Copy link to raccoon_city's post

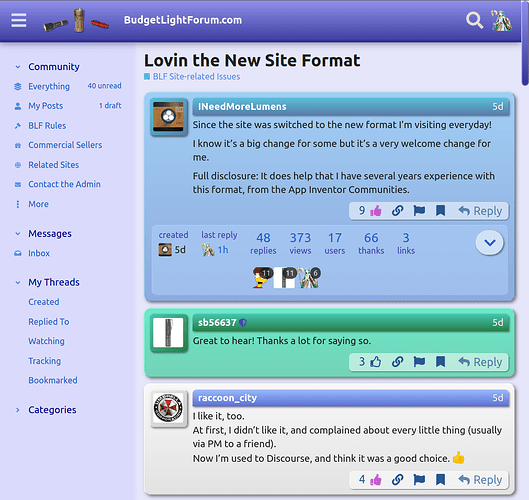click(398, 479)
